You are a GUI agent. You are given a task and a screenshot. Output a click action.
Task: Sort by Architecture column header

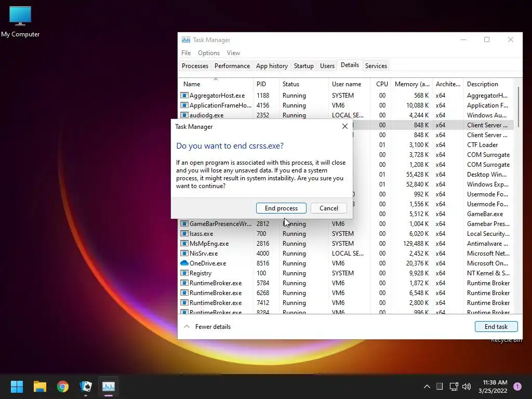(448, 84)
